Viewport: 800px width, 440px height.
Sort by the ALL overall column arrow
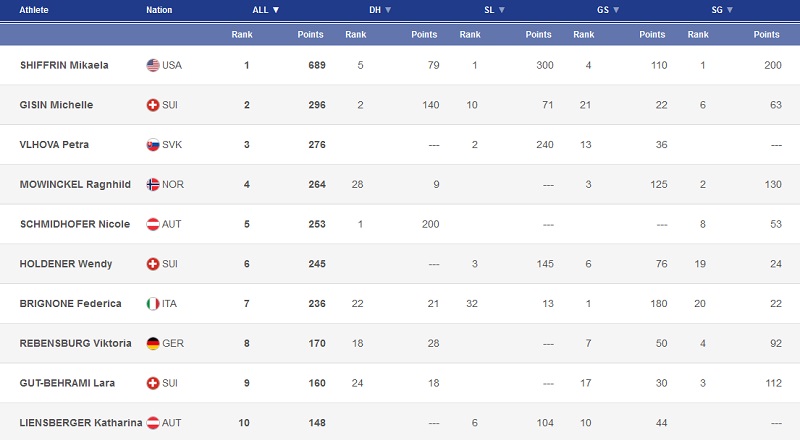coord(276,10)
